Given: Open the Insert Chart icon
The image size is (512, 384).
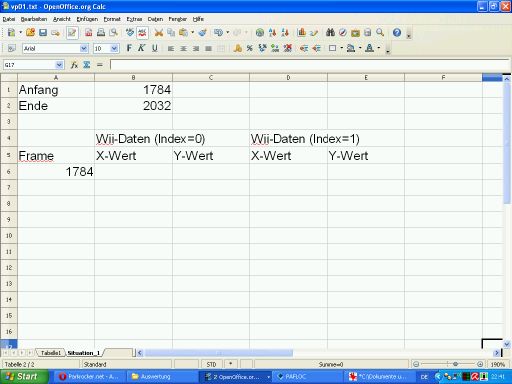Looking at the screenshot, I should [301, 32].
